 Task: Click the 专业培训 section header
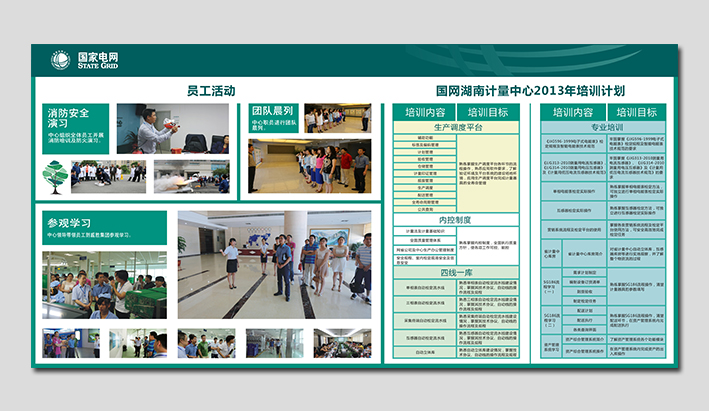click(606, 128)
